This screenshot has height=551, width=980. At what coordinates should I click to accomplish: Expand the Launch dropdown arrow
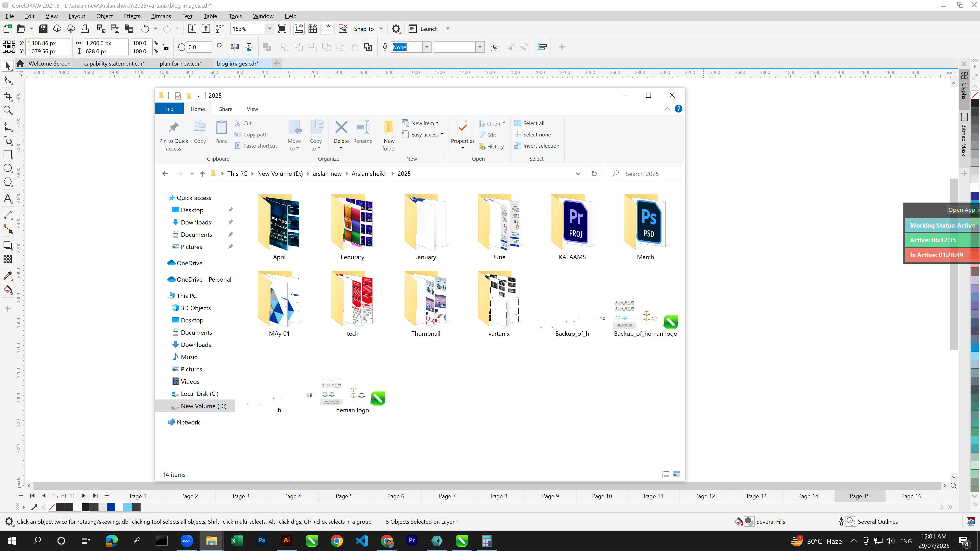tap(448, 29)
